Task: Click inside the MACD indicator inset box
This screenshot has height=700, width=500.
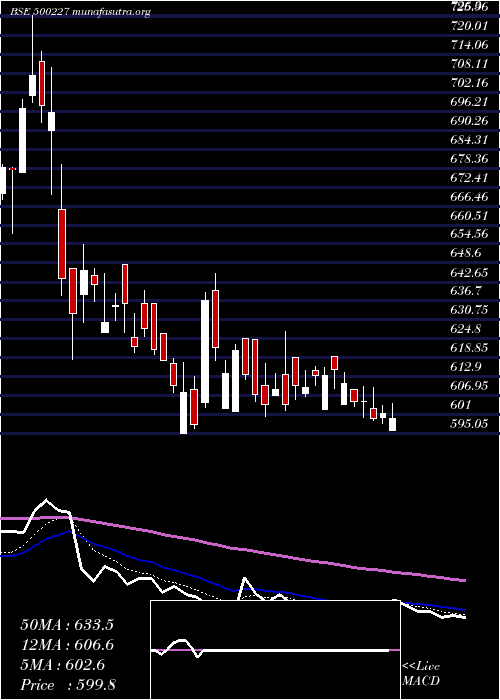Action: click(275, 650)
